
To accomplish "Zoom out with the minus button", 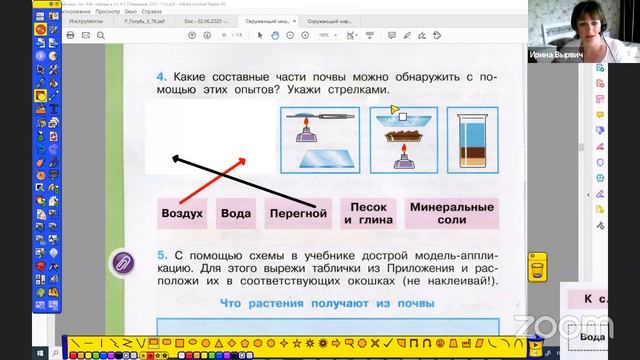I will (290, 36).
